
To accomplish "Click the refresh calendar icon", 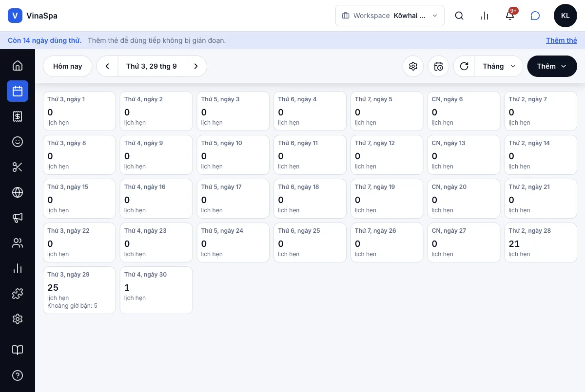I will pyautogui.click(x=464, y=66).
